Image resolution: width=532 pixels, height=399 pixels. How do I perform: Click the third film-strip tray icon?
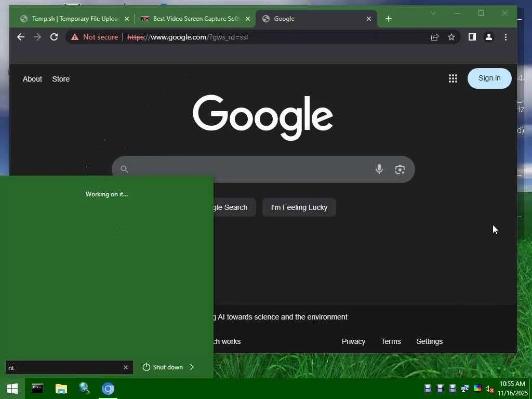[453, 388]
